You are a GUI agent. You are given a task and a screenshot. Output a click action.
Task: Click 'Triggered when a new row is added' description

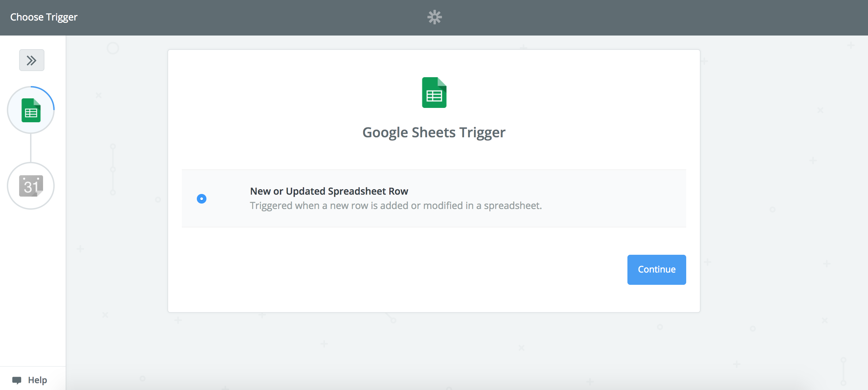(396, 206)
